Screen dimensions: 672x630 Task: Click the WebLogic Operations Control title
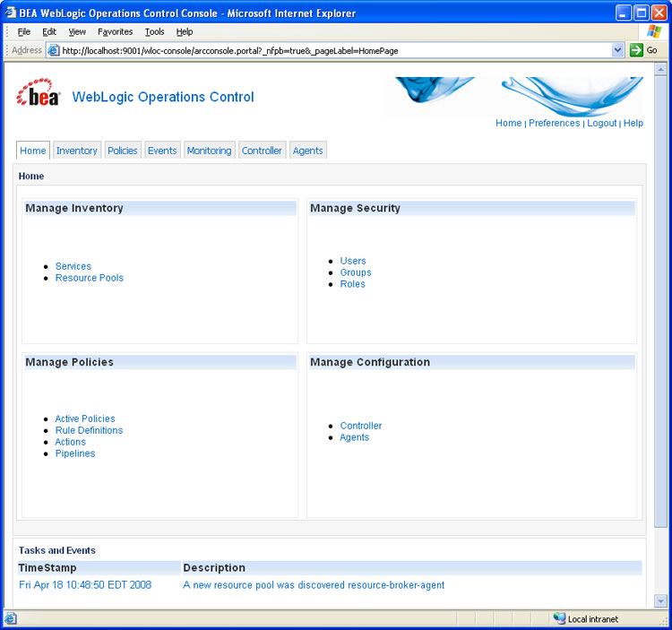tap(163, 97)
